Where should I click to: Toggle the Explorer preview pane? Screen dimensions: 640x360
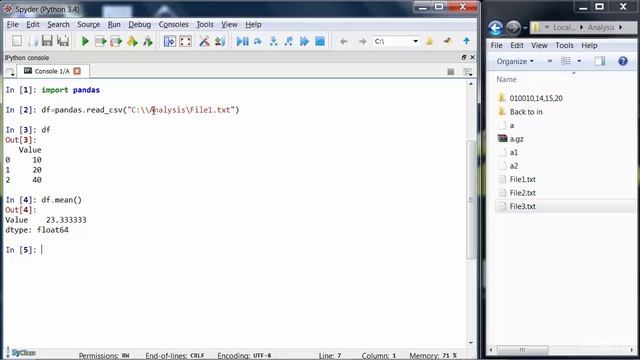tap(600, 61)
